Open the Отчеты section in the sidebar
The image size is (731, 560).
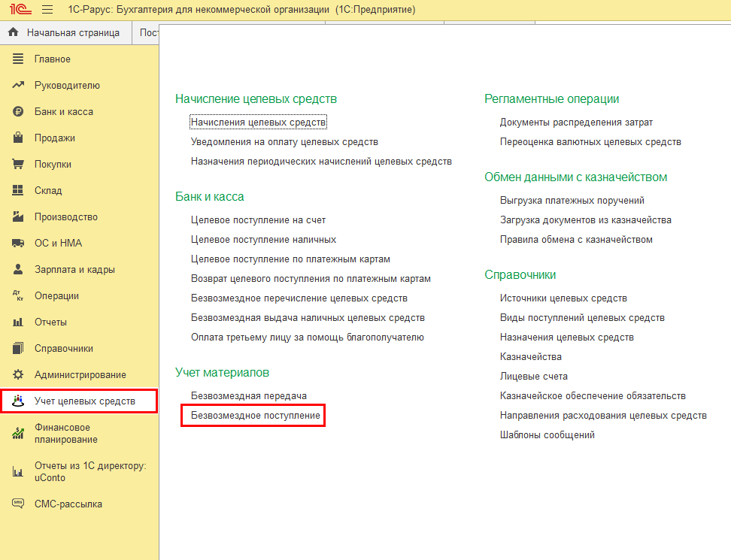50,322
